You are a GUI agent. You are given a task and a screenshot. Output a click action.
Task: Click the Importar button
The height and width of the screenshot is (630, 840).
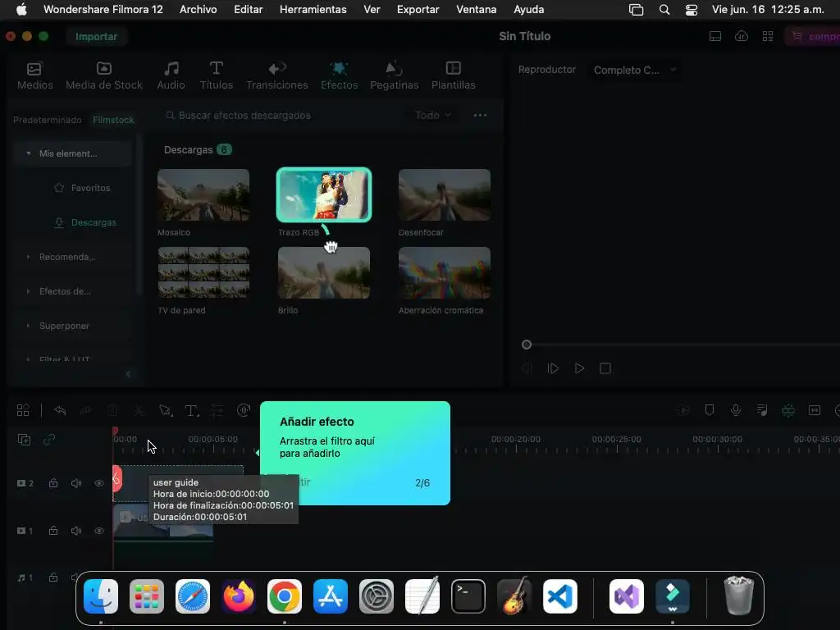point(97,36)
